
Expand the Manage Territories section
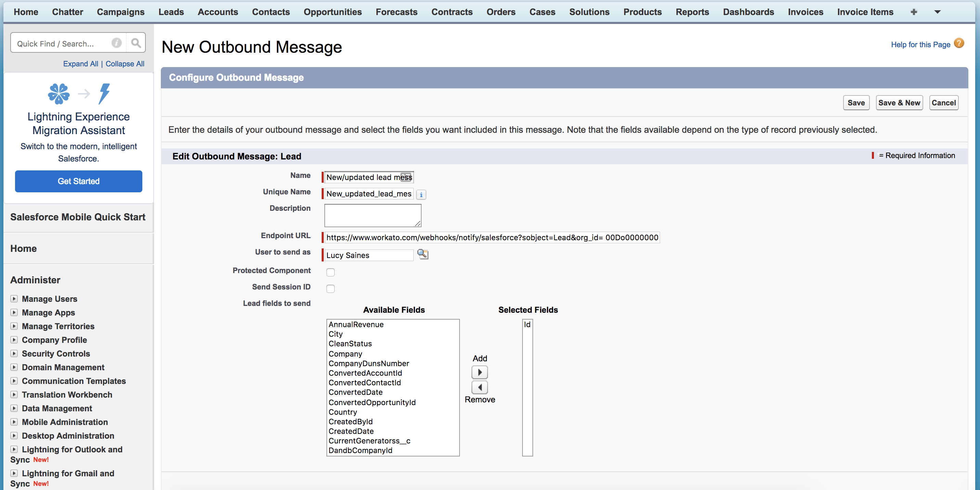[14, 326]
